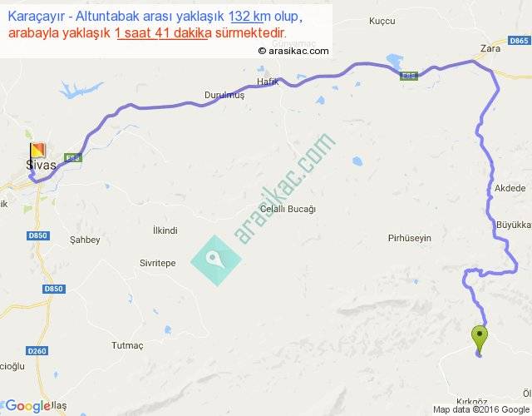Click the Celalli Bucağı place label
The image size is (532, 416).
point(288,209)
